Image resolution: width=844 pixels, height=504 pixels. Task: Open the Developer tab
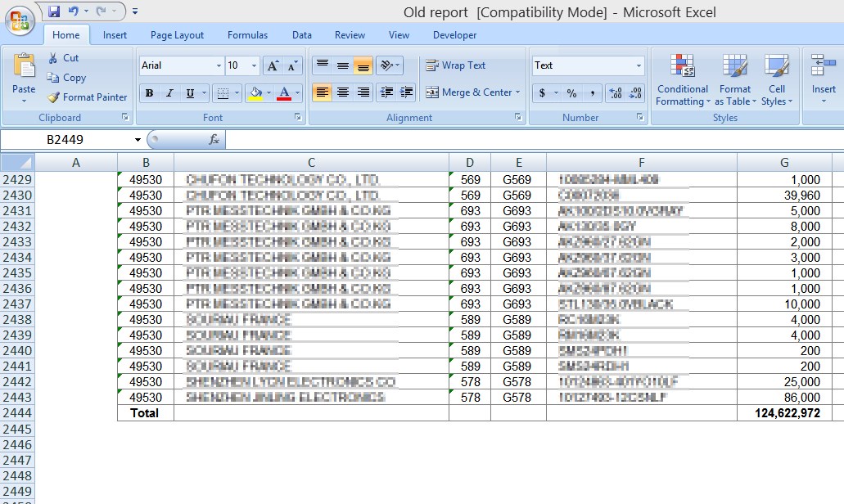pyautogui.click(x=455, y=35)
